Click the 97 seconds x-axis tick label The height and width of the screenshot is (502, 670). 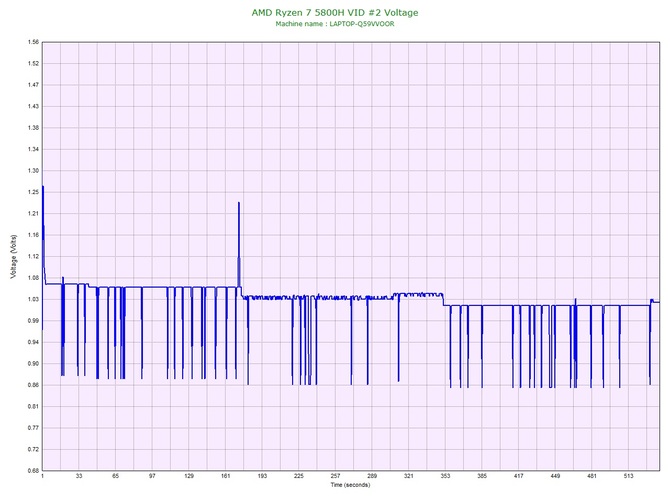pos(152,476)
